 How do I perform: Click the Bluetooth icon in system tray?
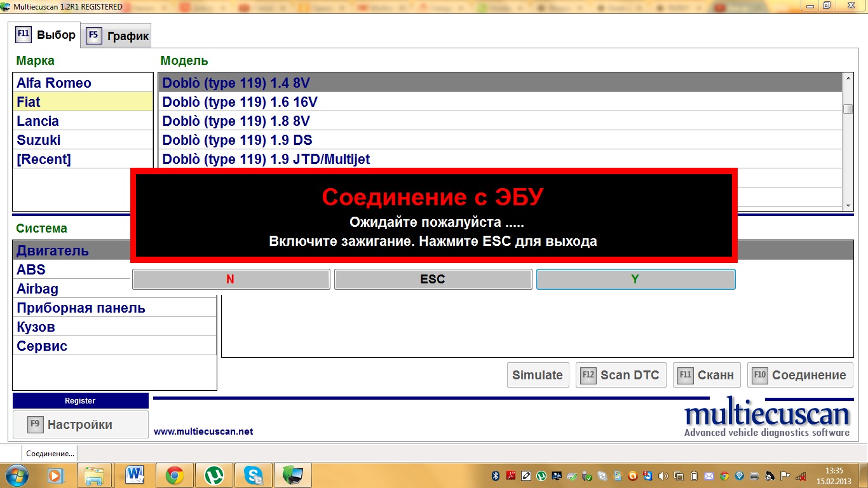496,475
